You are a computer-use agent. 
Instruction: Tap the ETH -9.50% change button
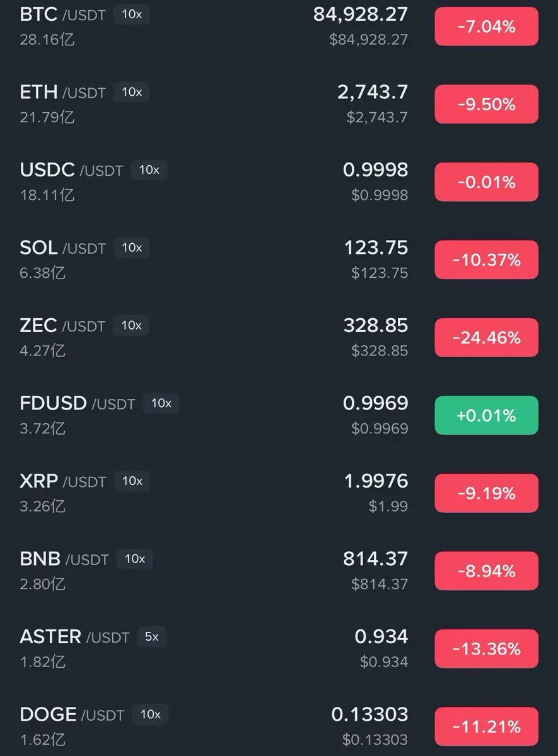pos(486,104)
